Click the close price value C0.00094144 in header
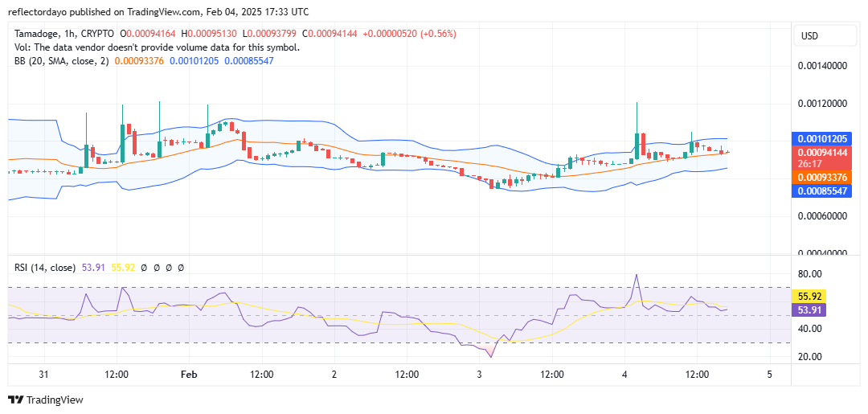 coord(330,34)
